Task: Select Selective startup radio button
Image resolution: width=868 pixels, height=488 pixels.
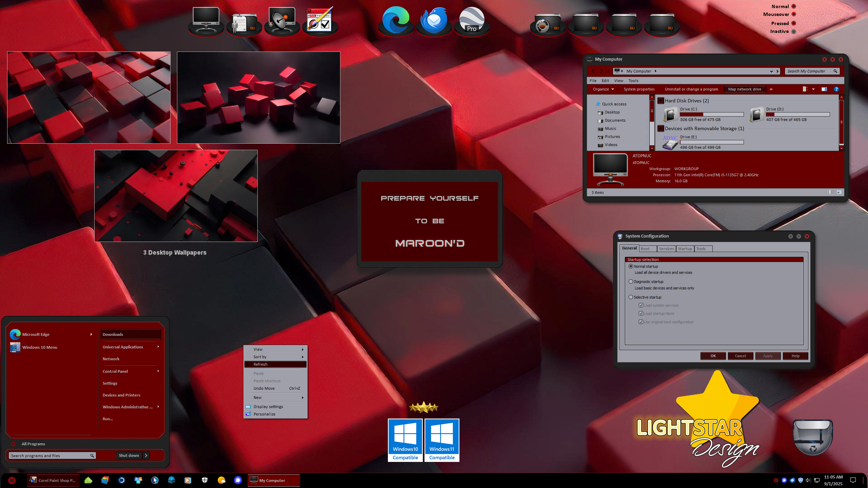Action: (x=631, y=297)
